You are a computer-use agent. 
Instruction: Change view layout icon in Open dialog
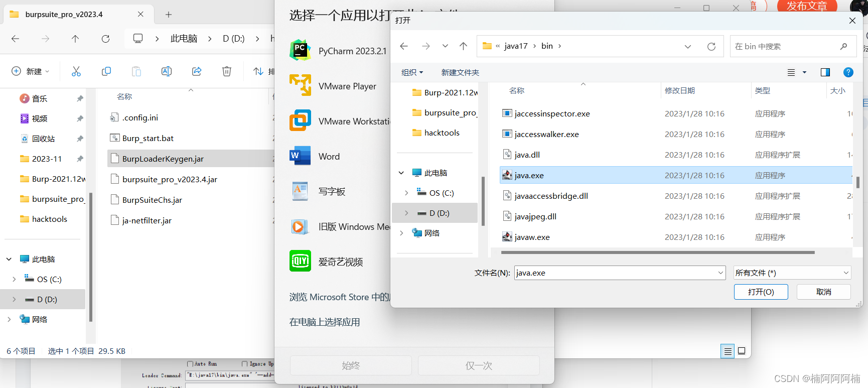(791, 72)
